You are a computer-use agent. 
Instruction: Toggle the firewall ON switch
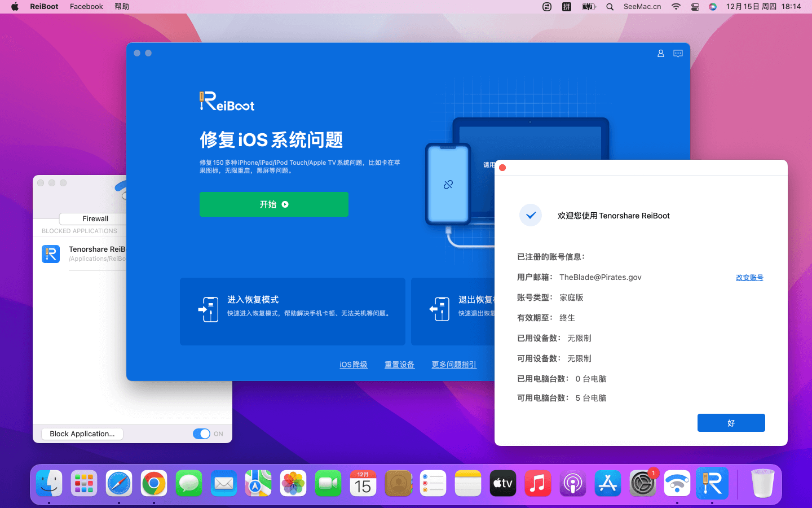(x=201, y=434)
